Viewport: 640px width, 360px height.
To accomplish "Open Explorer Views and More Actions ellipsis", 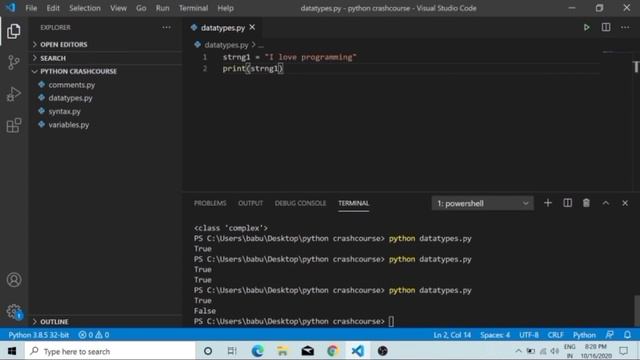I will 167,27.
